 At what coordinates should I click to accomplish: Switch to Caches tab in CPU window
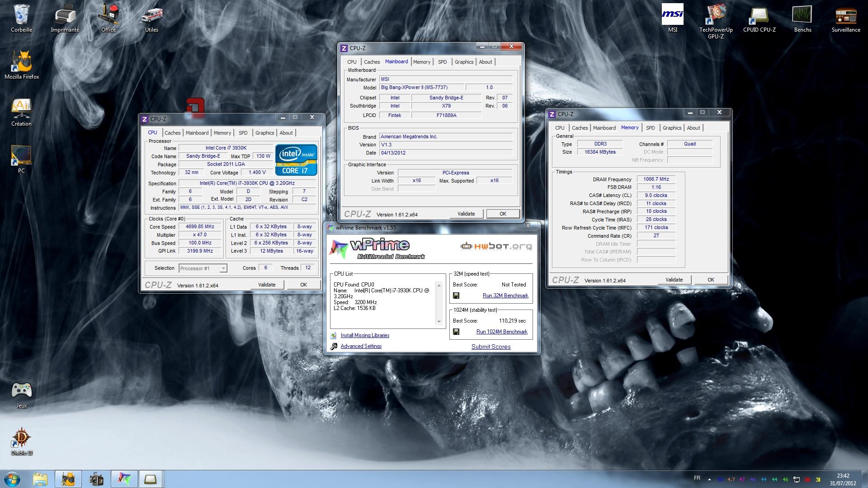[x=172, y=133]
